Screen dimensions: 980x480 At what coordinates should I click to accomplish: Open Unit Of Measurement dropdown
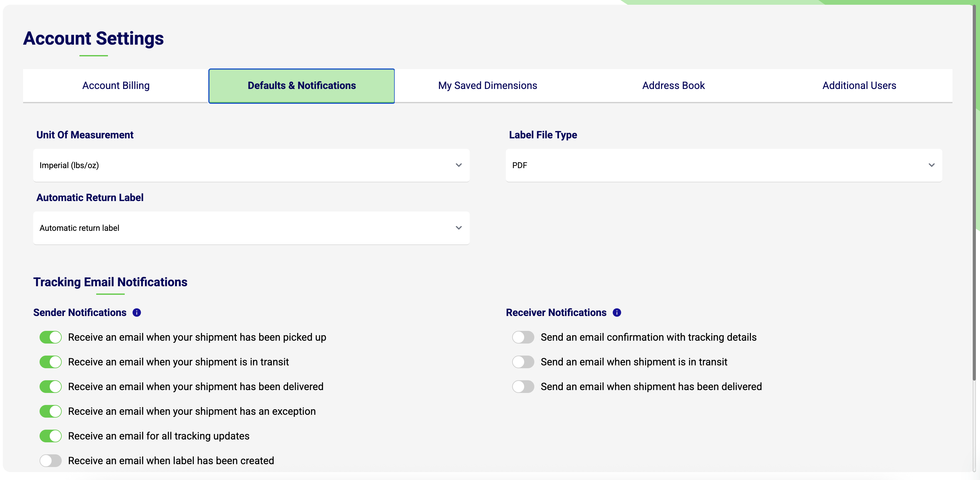(251, 165)
